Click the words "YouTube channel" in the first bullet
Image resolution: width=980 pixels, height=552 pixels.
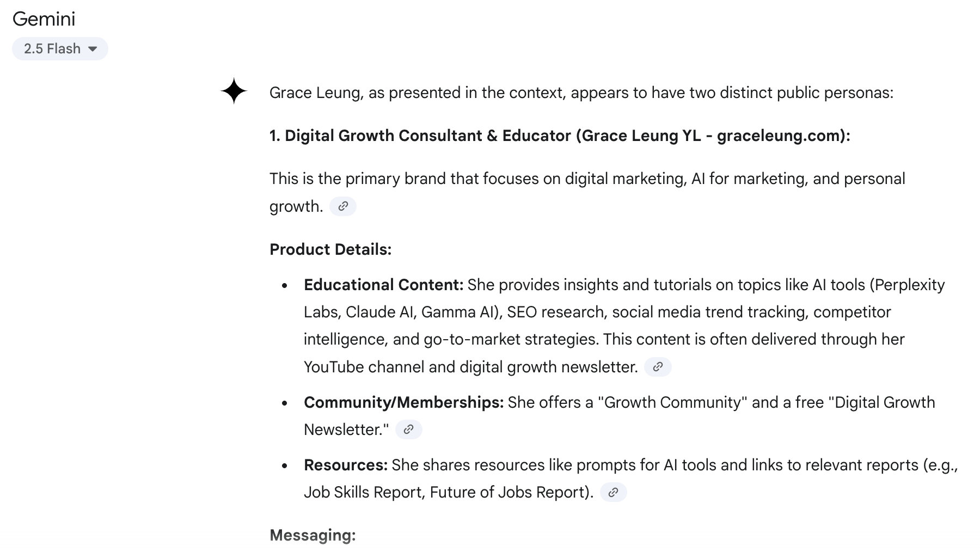(364, 367)
